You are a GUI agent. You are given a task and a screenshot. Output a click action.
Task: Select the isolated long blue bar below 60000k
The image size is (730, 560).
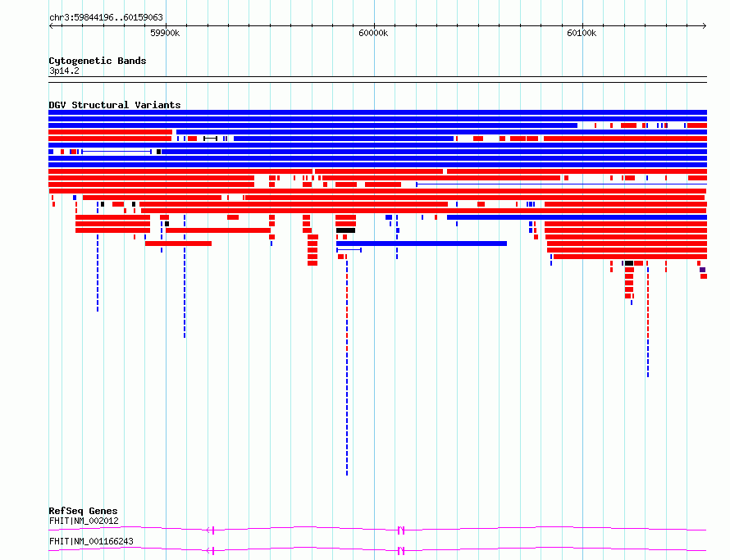[x=422, y=244]
